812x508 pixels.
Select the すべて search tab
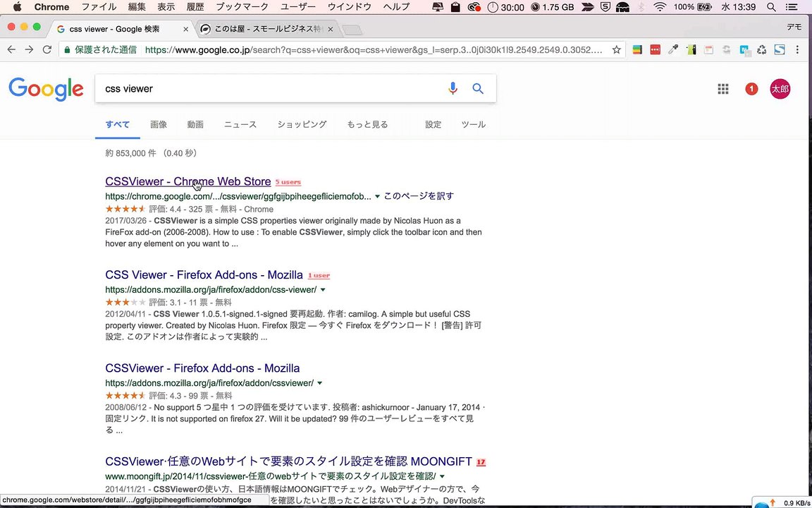click(118, 124)
